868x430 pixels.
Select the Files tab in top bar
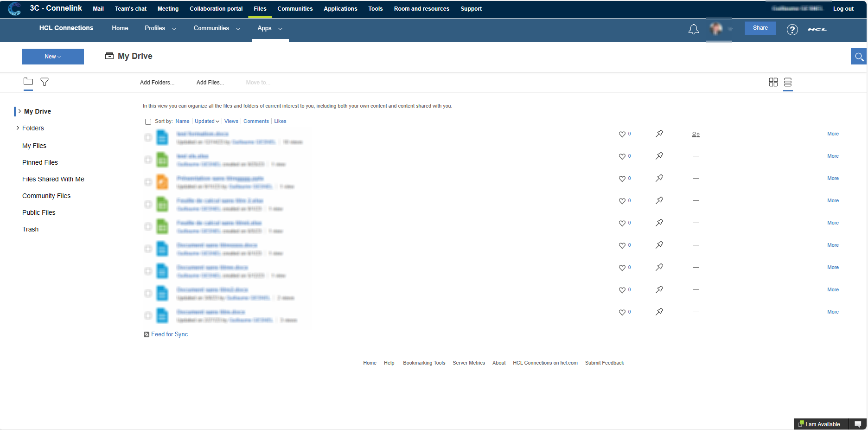pyautogui.click(x=260, y=9)
